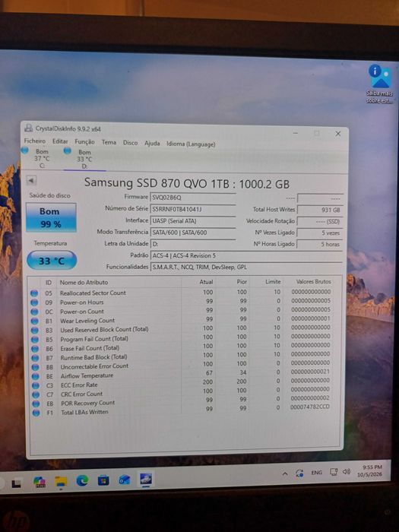This screenshot has width=399, height=532.
Task: Click the Runtime Bad Block status icon
Action: pos(35,358)
